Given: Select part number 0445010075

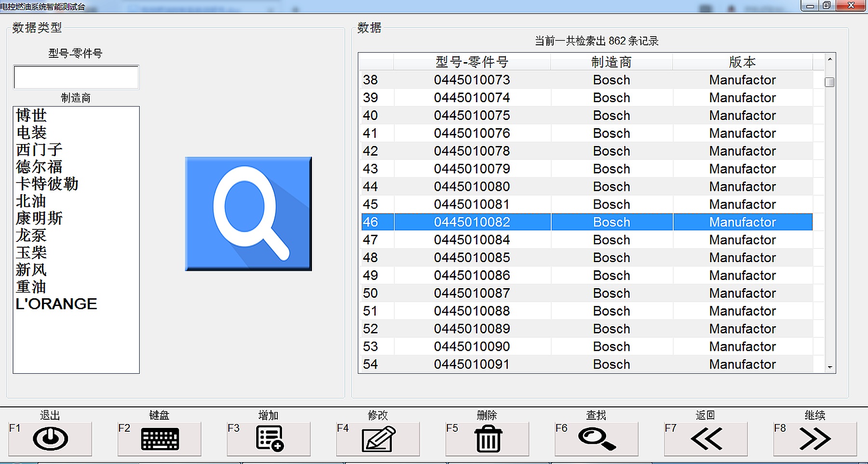Looking at the screenshot, I should click(x=472, y=116).
